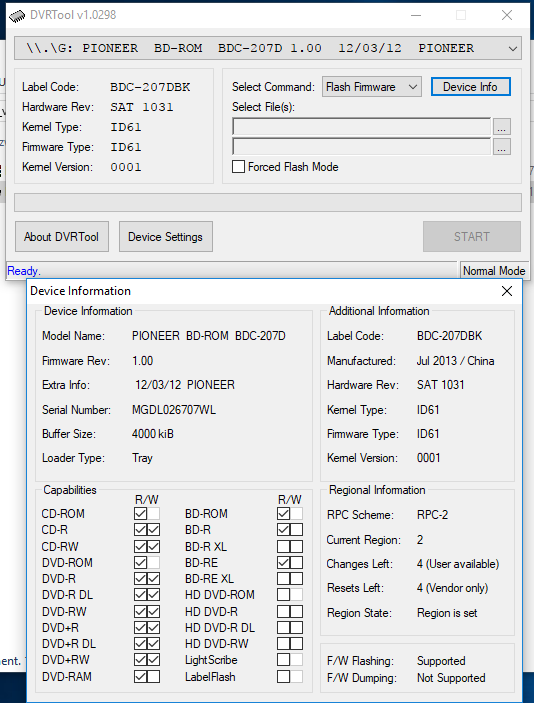This screenshot has width=534, height=703.
Task: Enable Forced Flash Mode checkbox
Action: tap(239, 167)
